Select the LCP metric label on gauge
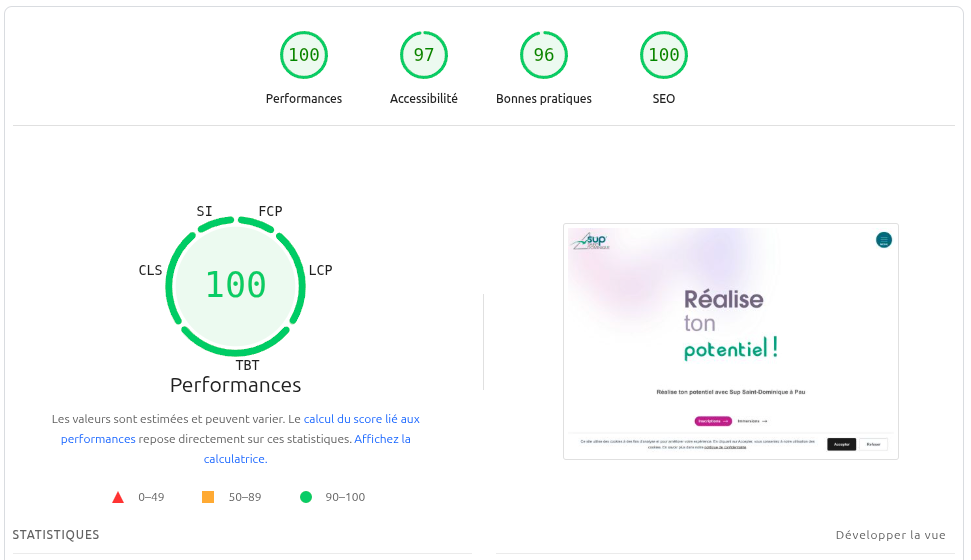971x560 pixels. click(x=321, y=270)
